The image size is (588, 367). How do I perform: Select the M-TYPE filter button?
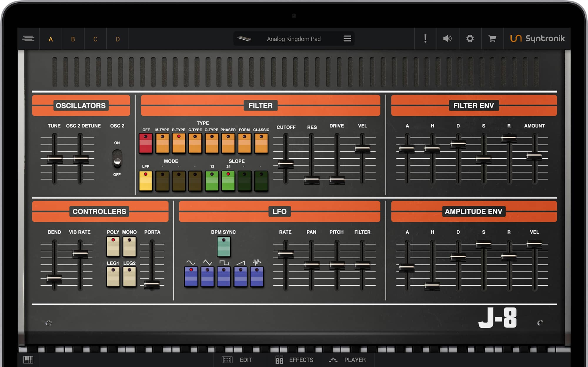pyautogui.click(x=162, y=143)
